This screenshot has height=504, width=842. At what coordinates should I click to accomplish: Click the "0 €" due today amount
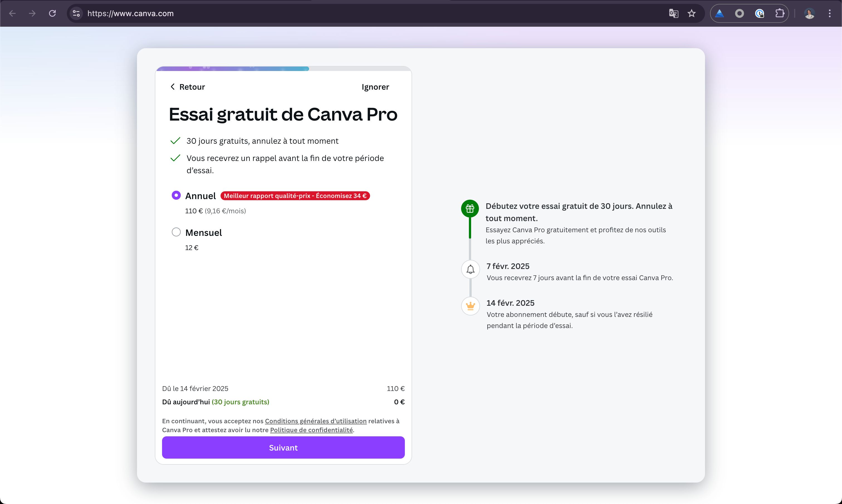pos(399,402)
